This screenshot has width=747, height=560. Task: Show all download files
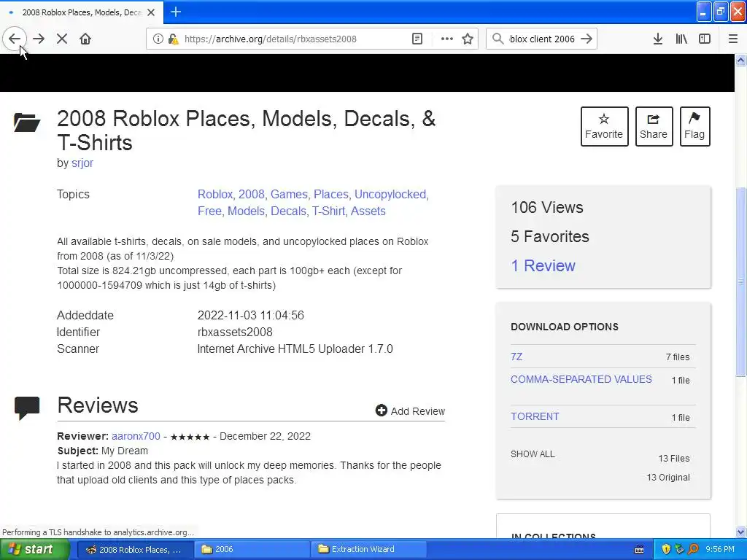[x=533, y=454]
